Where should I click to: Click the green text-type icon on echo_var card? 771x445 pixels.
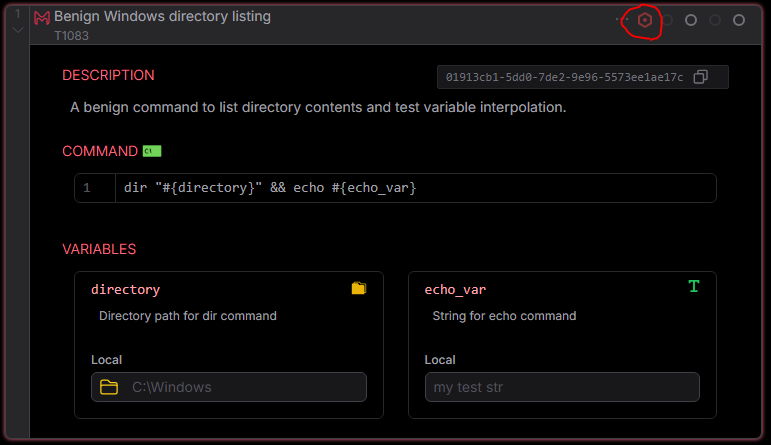(694, 287)
